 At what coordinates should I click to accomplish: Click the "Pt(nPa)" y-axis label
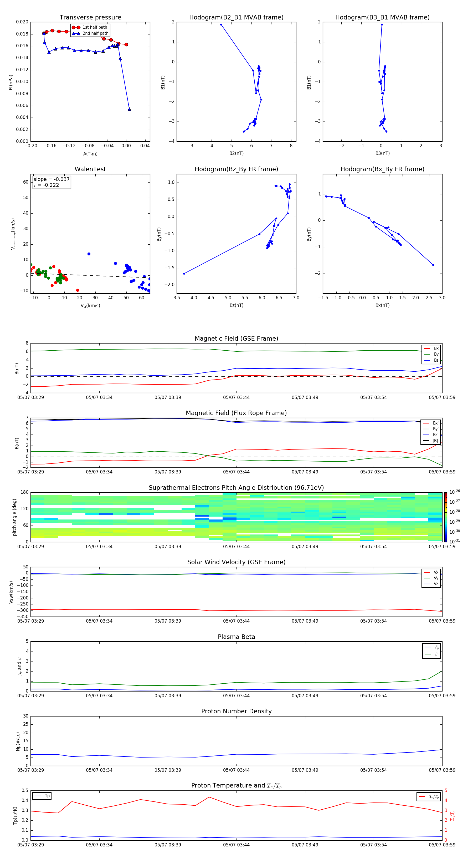tap(11, 82)
